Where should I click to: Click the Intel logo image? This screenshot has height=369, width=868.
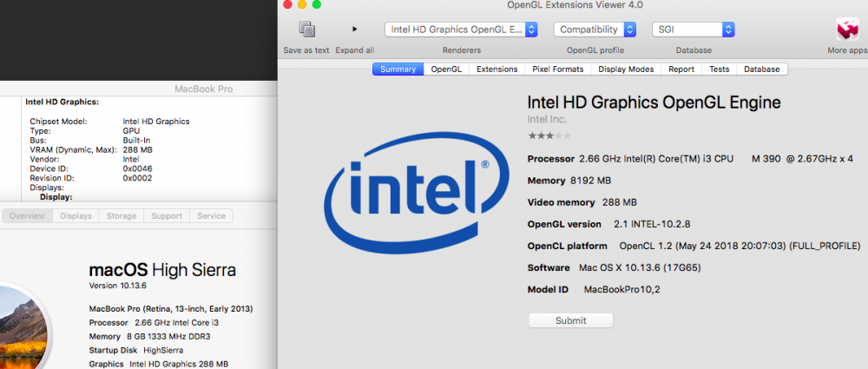(417, 192)
